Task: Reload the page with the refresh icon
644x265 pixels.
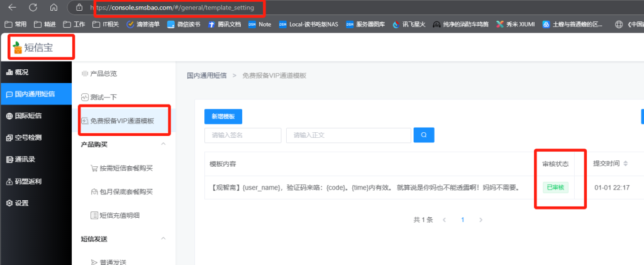Action: [33, 8]
